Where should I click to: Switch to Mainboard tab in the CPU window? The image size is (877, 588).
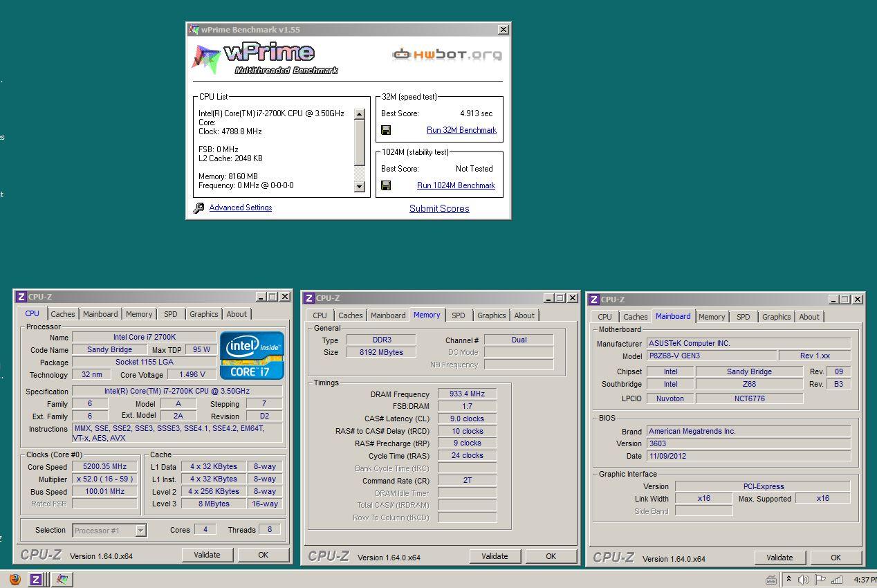tap(100, 314)
